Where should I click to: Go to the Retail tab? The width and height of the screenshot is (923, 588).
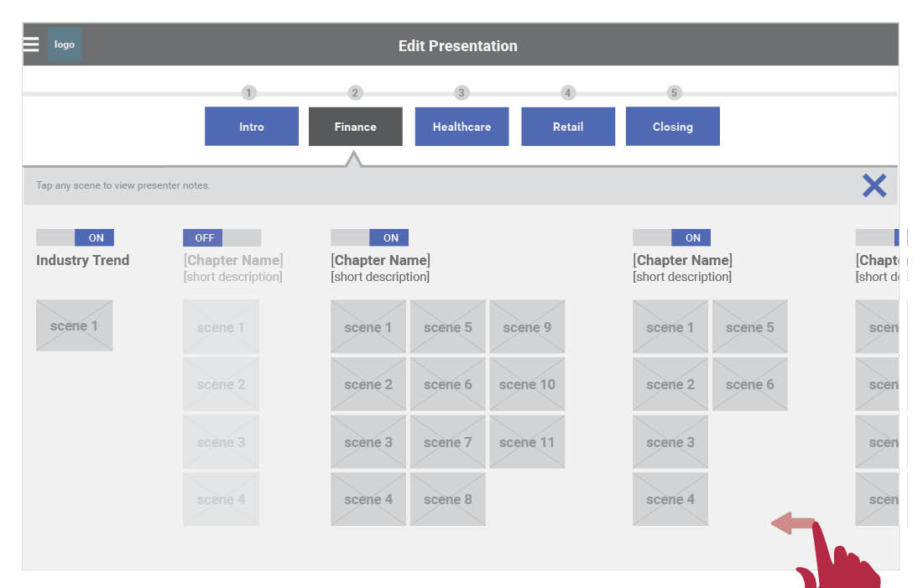[x=568, y=127]
